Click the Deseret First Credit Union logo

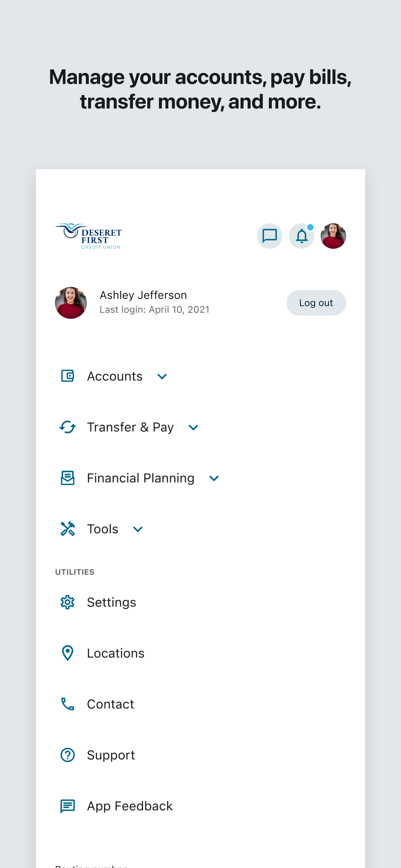[x=88, y=236]
